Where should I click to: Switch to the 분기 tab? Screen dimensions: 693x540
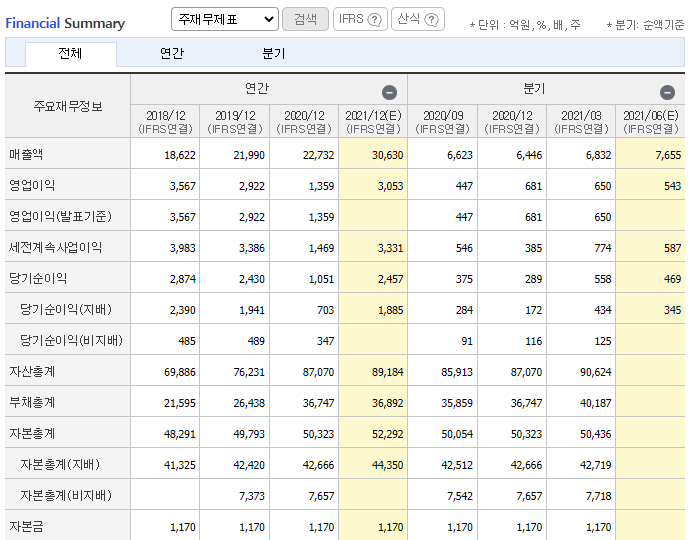[x=274, y=54]
